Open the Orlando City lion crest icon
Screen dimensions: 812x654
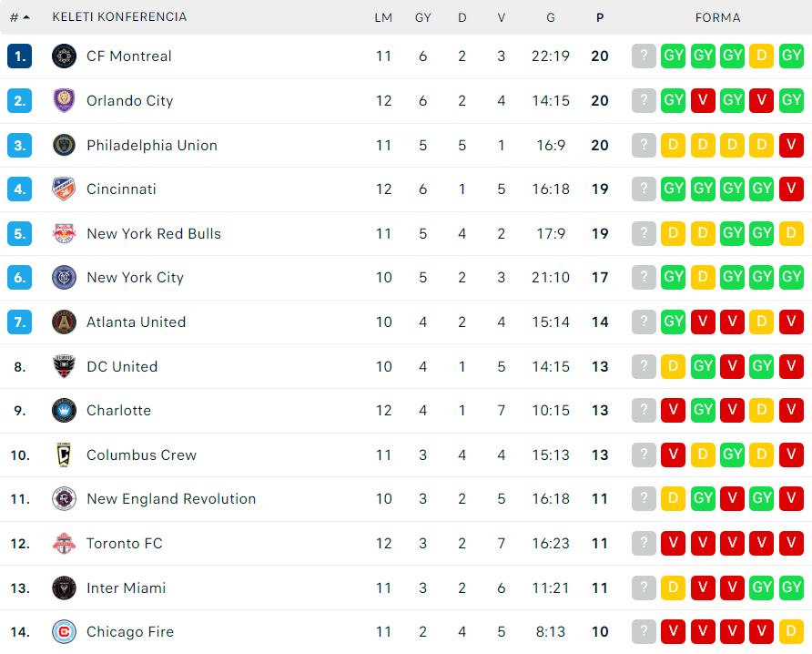tap(65, 100)
